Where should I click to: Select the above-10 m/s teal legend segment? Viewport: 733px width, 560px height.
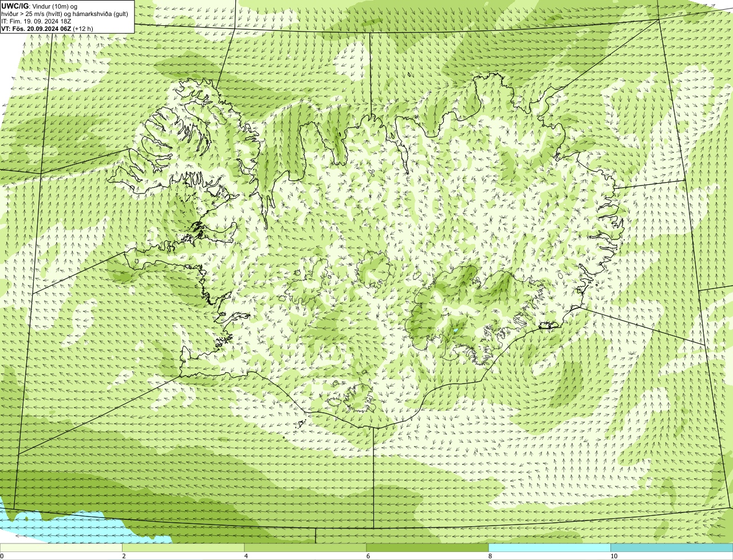click(x=672, y=547)
